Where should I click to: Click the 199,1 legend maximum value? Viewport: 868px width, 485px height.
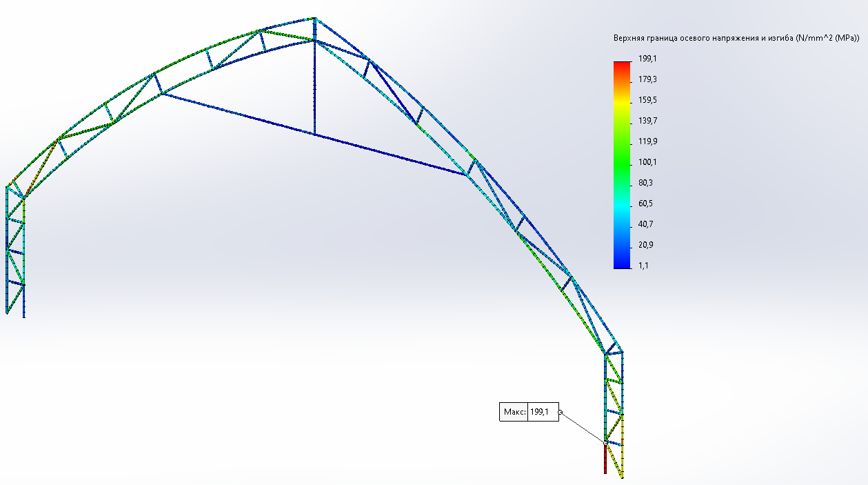coord(647,59)
